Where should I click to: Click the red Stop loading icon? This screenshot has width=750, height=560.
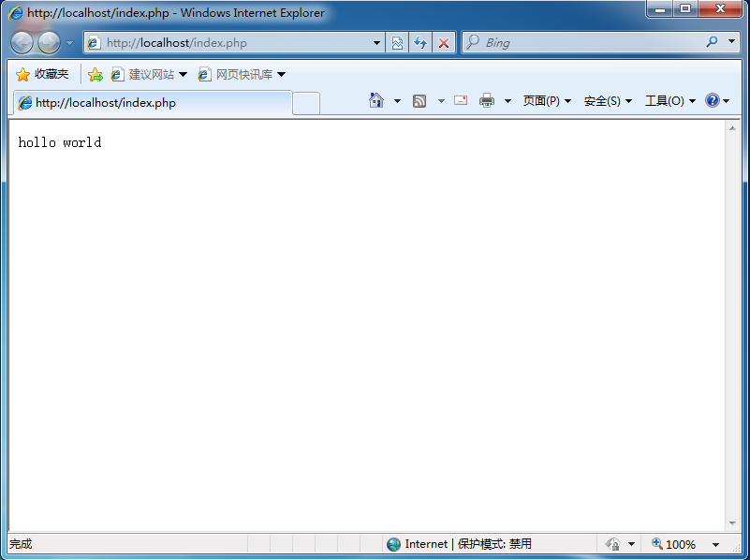click(443, 43)
